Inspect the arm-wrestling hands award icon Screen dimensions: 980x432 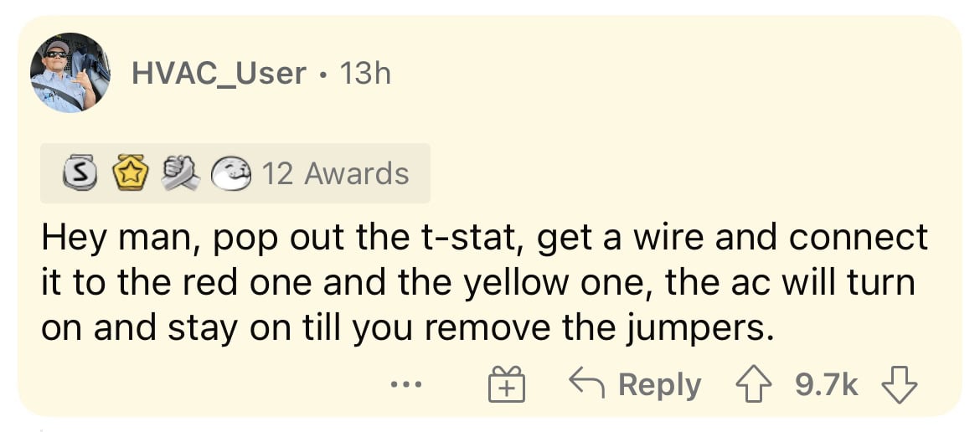click(x=180, y=175)
